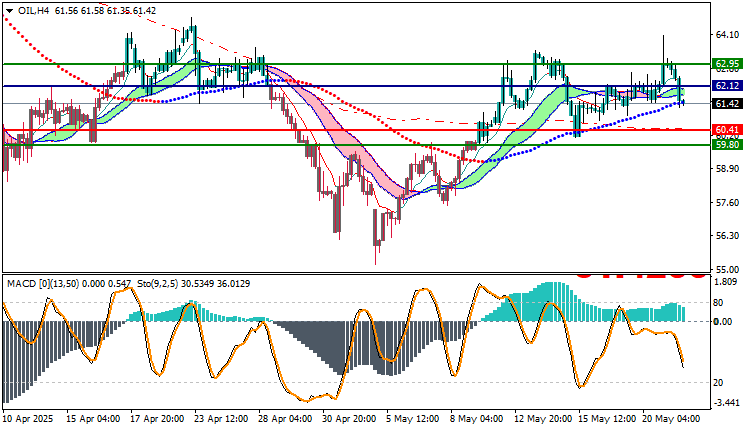Click the 20 May 04:00 time marker
The image size is (750, 430).
pyautogui.click(x=671, y=419)
